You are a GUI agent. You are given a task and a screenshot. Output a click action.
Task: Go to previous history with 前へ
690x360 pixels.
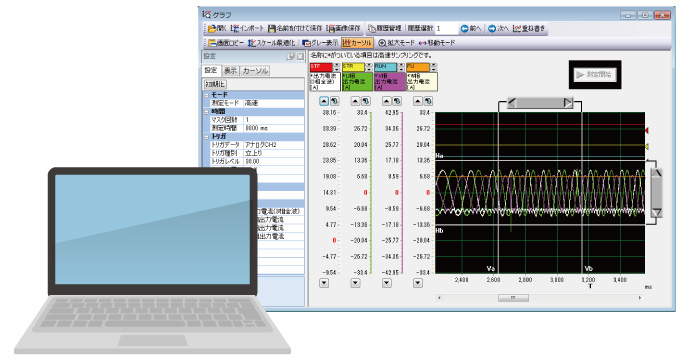point(470,29)
